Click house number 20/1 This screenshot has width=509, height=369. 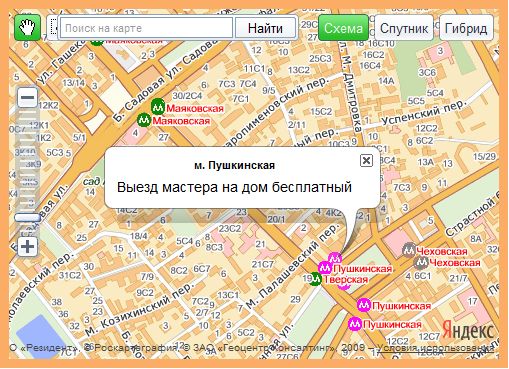[x=276, y=219]
